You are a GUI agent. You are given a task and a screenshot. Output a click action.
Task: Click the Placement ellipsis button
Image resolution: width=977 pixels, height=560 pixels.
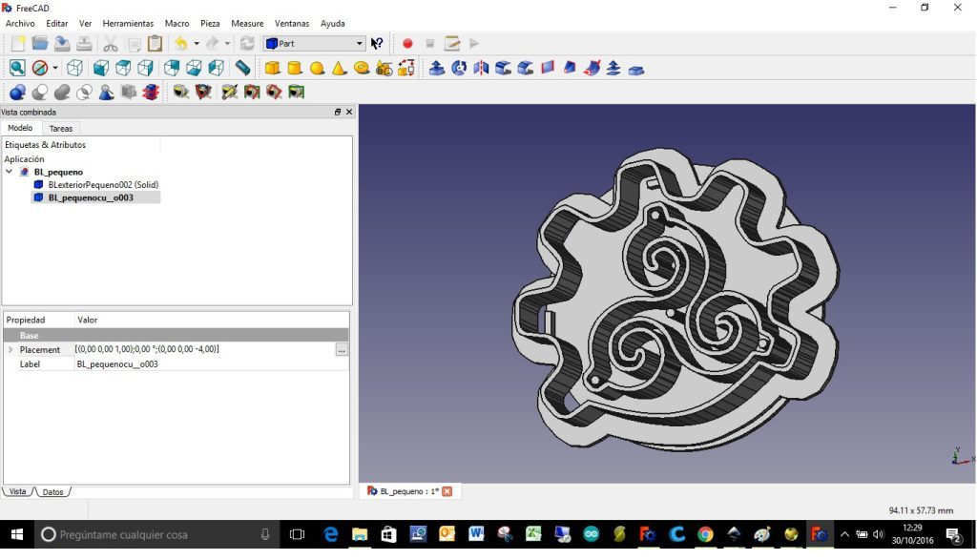click(342, 350)
